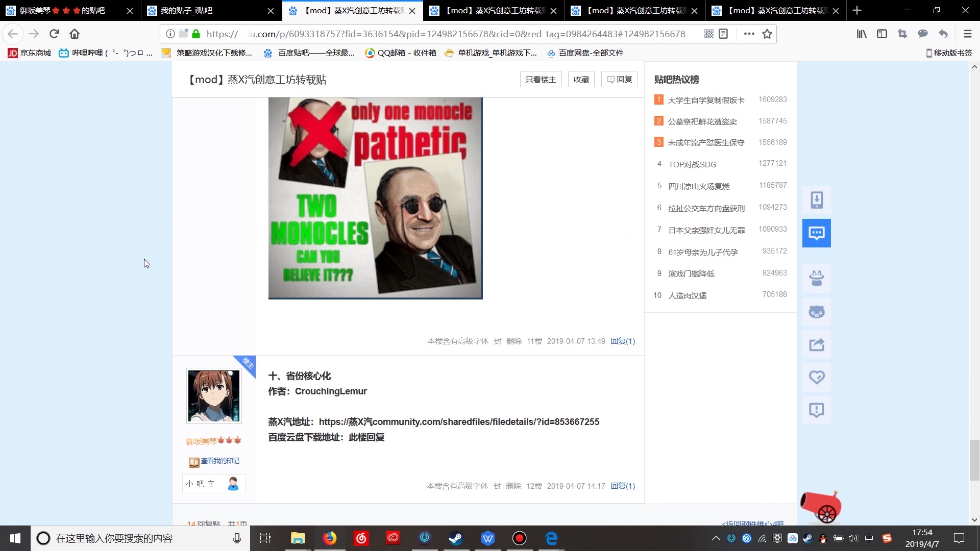980x551 pixels.
Task: Click the username 御坂美琴 link
Action: (202, 441)
